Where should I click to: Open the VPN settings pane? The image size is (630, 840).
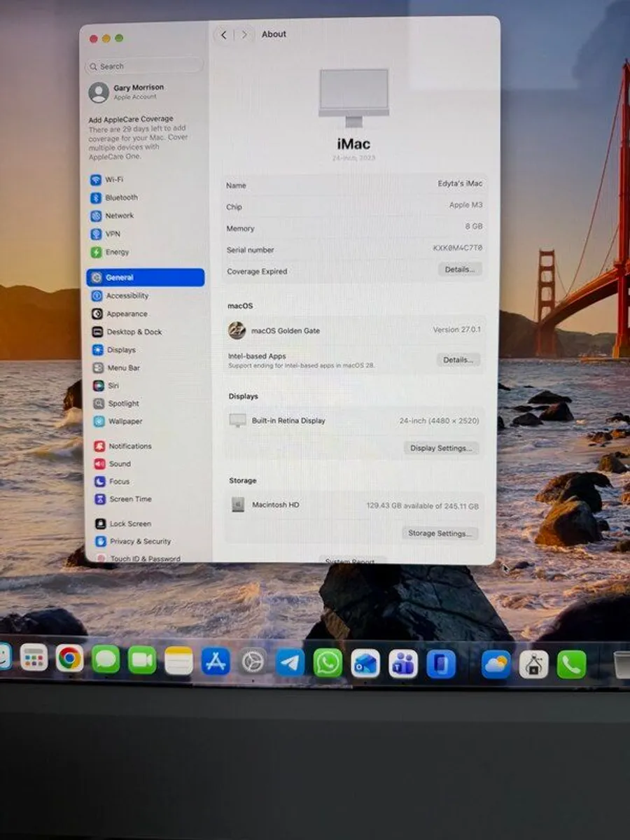pos(106,234)
